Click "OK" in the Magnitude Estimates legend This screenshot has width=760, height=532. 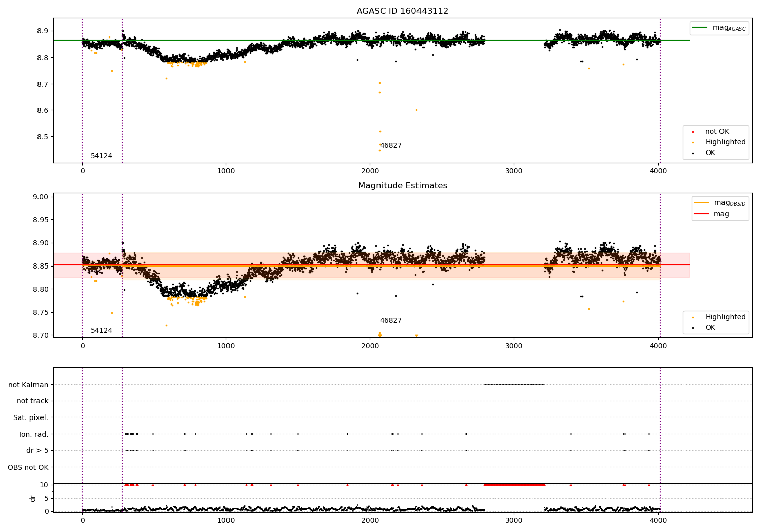tap(704, 328)
